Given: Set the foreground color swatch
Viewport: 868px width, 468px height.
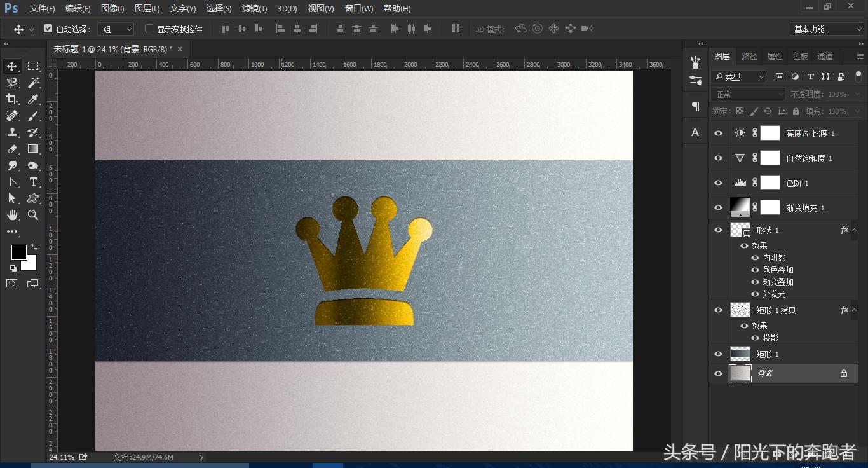Looking at the screenshot, I should click(18, 252).
